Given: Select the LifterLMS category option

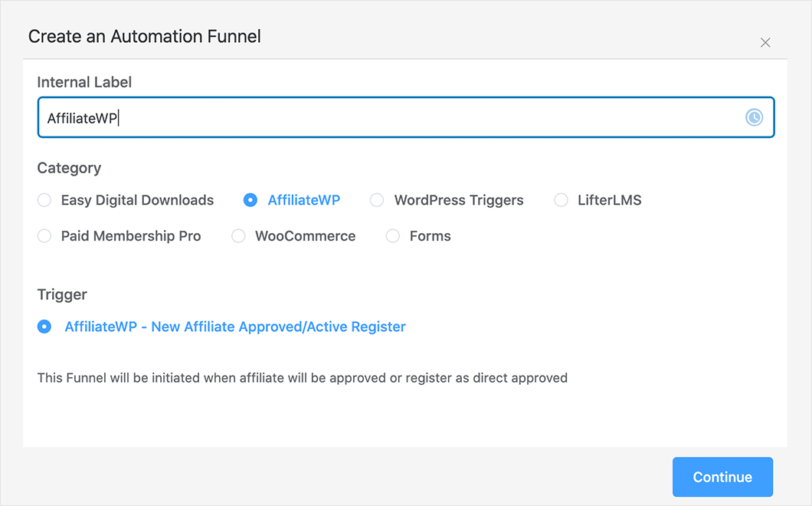Looking at the screenshot, I should tap(560, 199).
